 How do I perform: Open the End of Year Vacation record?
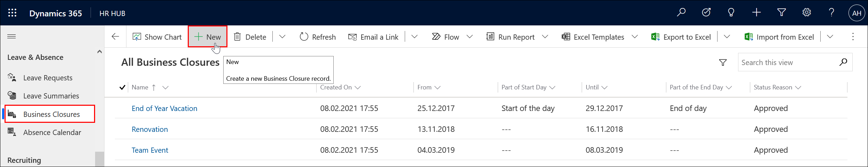(164, 109)
